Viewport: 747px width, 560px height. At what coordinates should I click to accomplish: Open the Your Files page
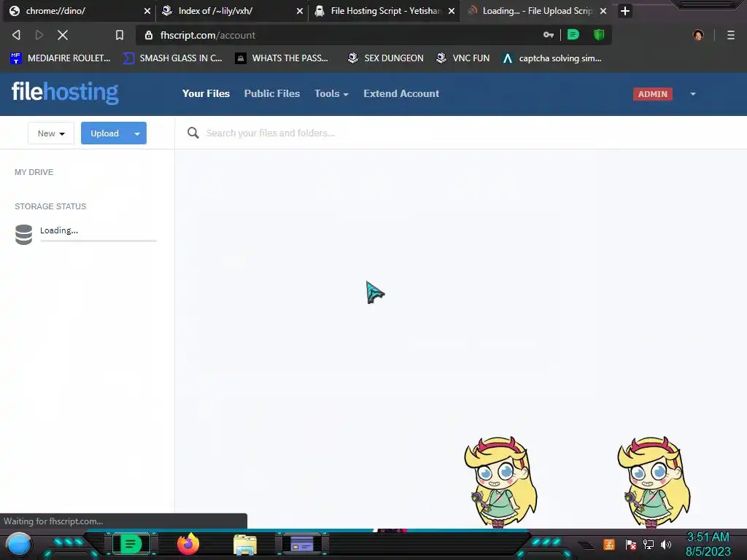pyautogui.click(x=206, y=93)
